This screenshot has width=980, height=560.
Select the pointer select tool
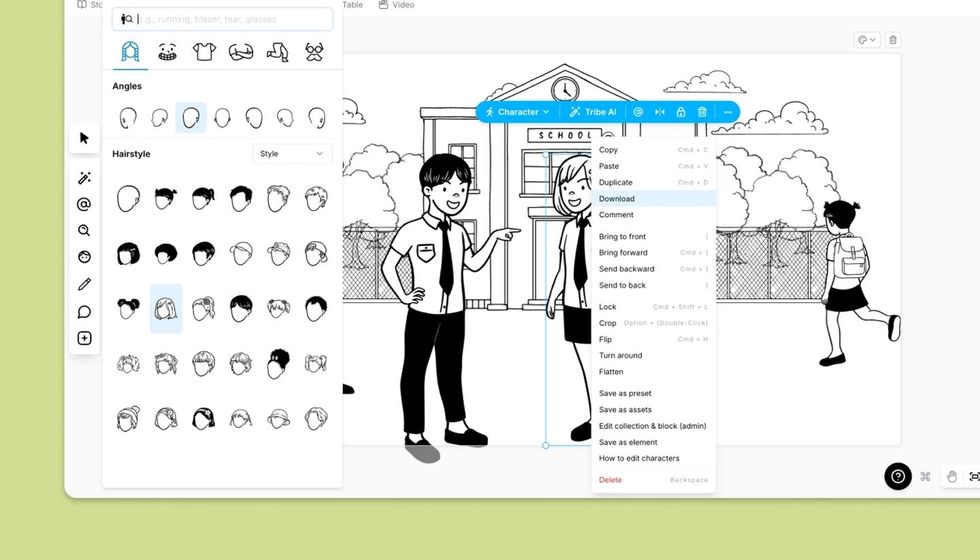click(x=84, y=138)
